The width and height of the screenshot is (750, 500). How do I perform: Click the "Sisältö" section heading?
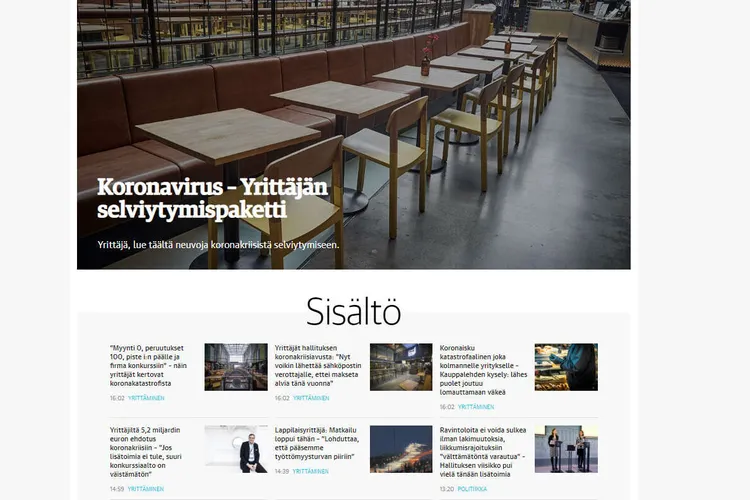click(353, 311)
